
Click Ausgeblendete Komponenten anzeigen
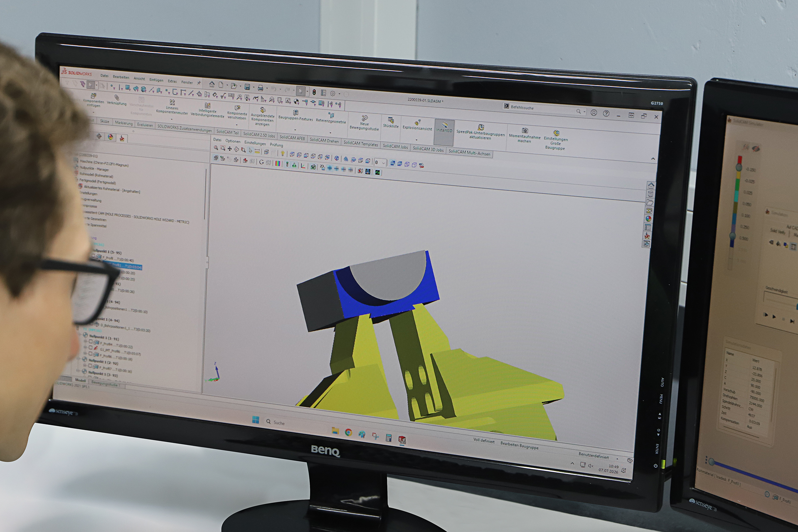(263, 116)
